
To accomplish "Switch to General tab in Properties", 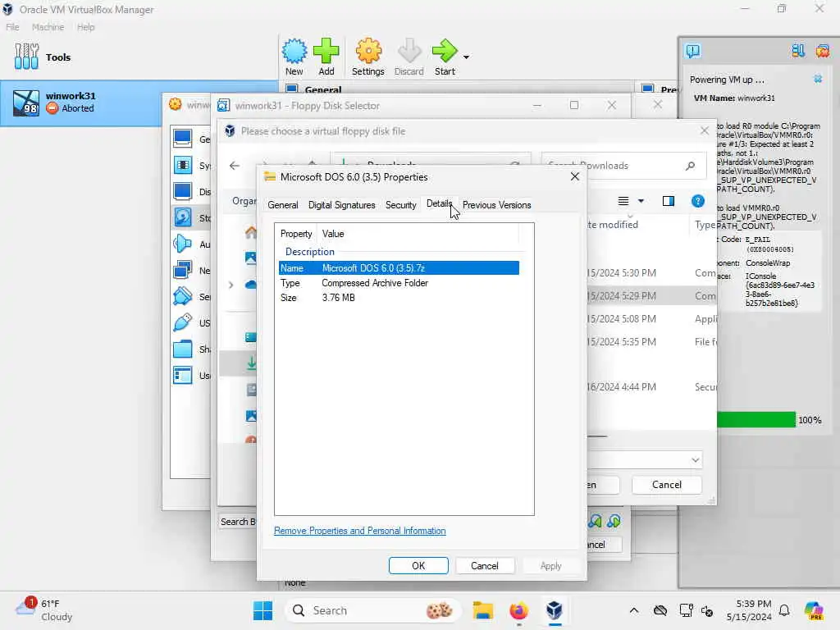I will coord(283,205).
